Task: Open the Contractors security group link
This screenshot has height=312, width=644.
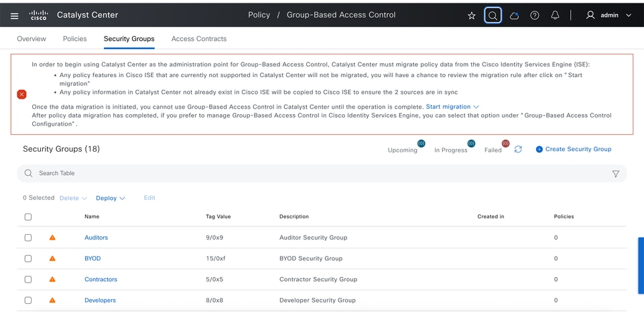Action: tap(101, 280)
